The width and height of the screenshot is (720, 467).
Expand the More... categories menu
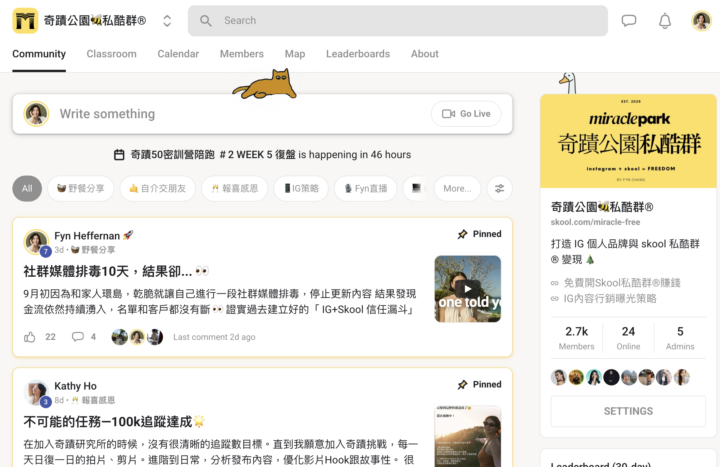point(457,188)
